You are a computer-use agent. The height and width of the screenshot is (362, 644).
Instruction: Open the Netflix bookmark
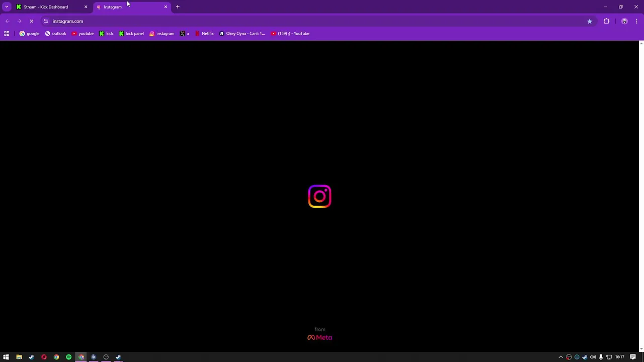point(204,34)
